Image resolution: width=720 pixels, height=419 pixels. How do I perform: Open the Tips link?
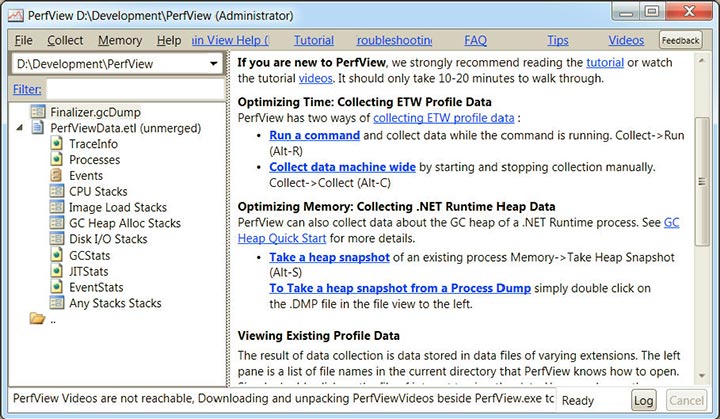[x=558, y=40]
